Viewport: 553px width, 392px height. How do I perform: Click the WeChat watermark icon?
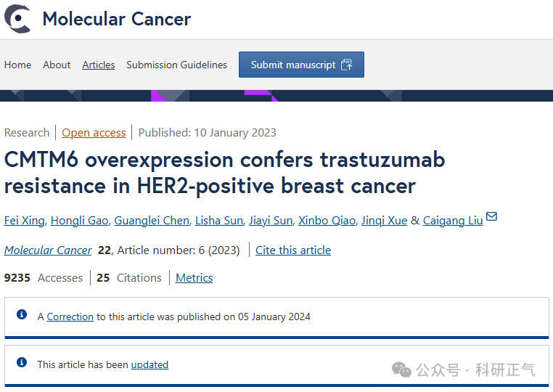click(401, 369)
